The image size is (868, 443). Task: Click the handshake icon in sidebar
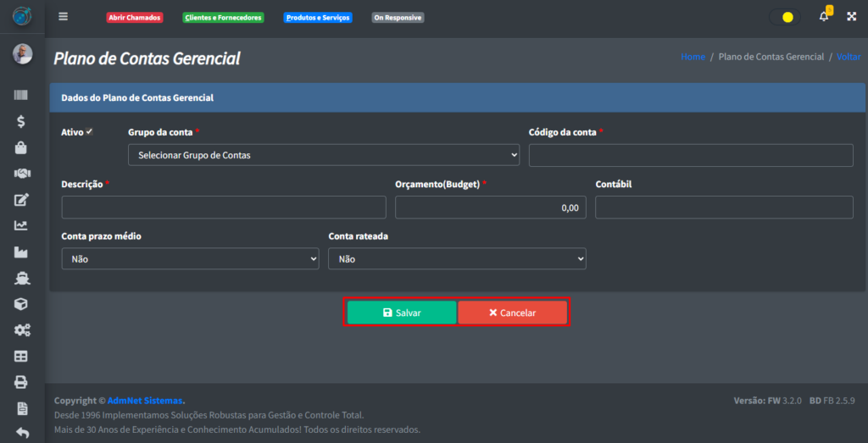[21, 174]
